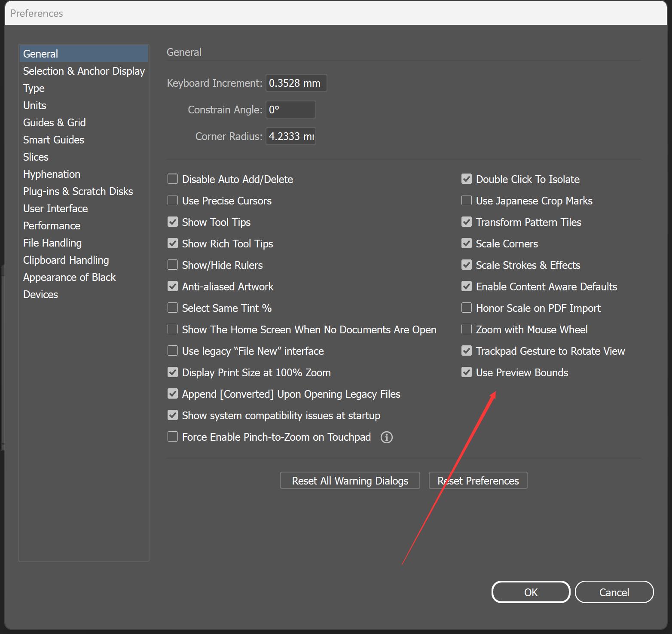Viewport: 672px width, 634px height.
Task: Disable Show Tool Tips
Action: [x=172, y=222]
